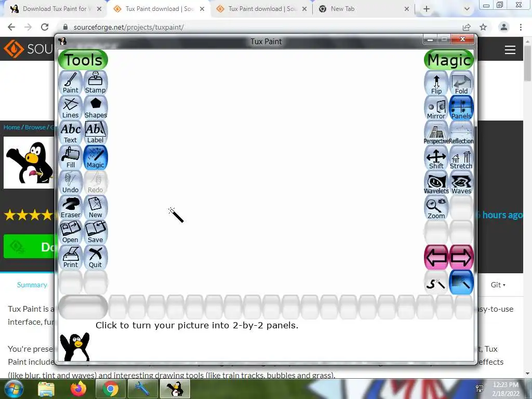
Task: Click the Panels magic effect
Action: (x=461, y=108)
